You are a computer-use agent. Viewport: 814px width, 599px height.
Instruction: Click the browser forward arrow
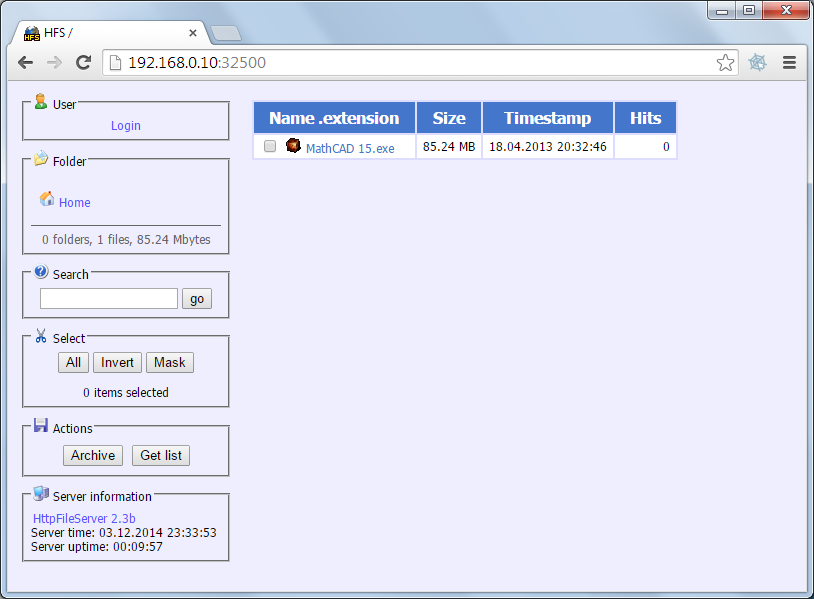coord(54,63)
